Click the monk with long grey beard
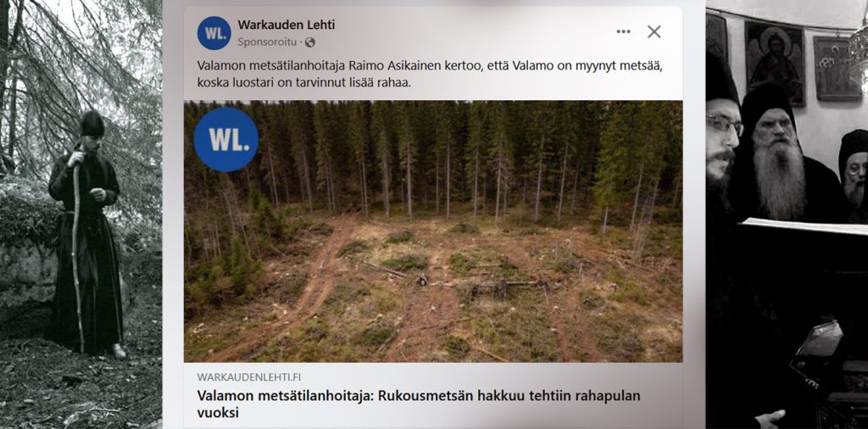This screenshot has width=868, height=429. [775, 160]
